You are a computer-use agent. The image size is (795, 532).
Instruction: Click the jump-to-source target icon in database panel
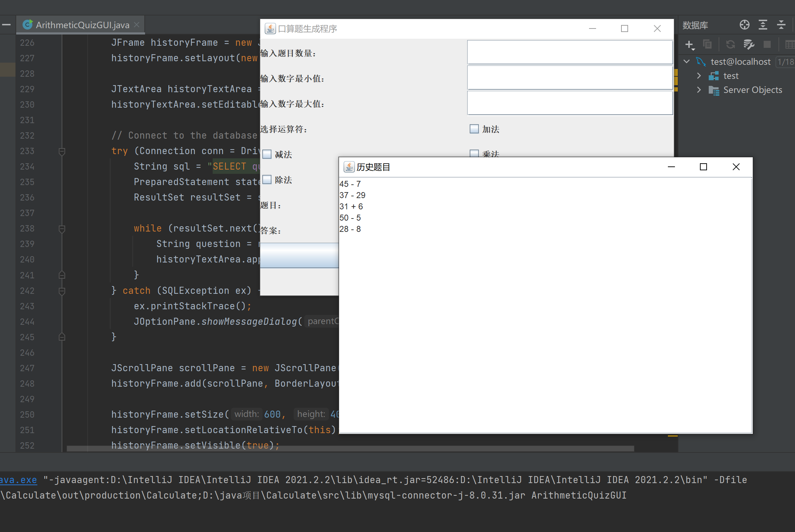pyautogui.click(x=744, y=25)
